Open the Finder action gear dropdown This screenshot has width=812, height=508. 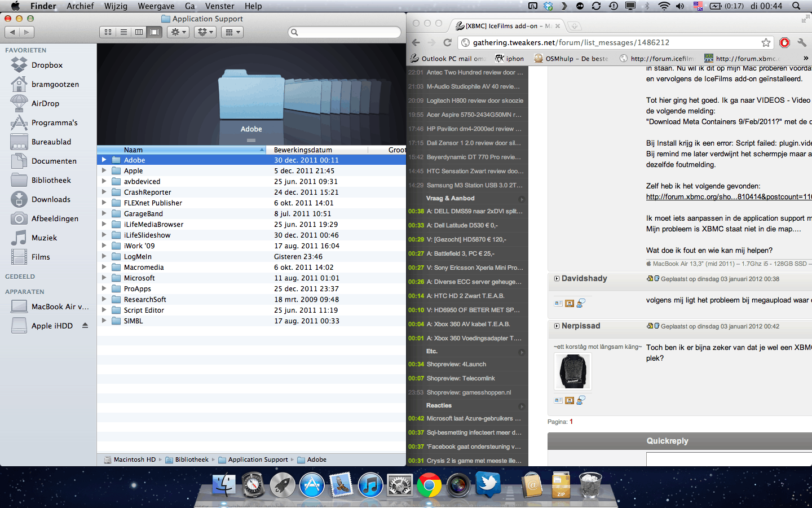(x=178, y=32)
